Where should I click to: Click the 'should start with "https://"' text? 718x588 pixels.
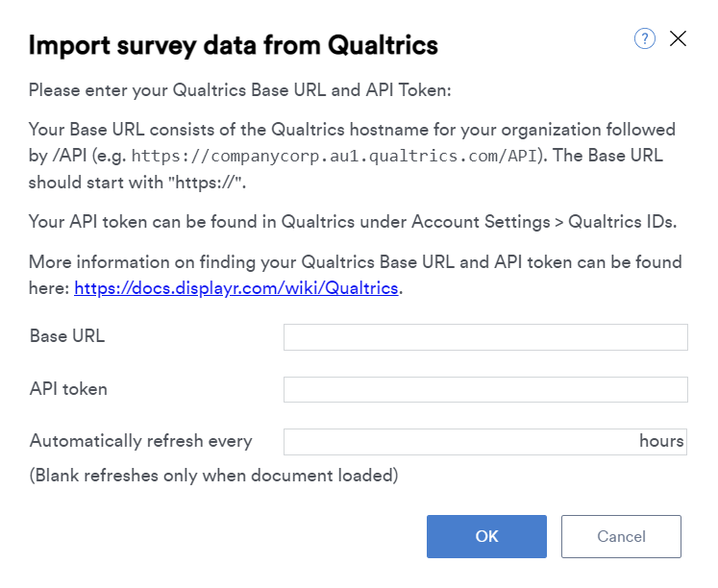click(x=136, y=183)
